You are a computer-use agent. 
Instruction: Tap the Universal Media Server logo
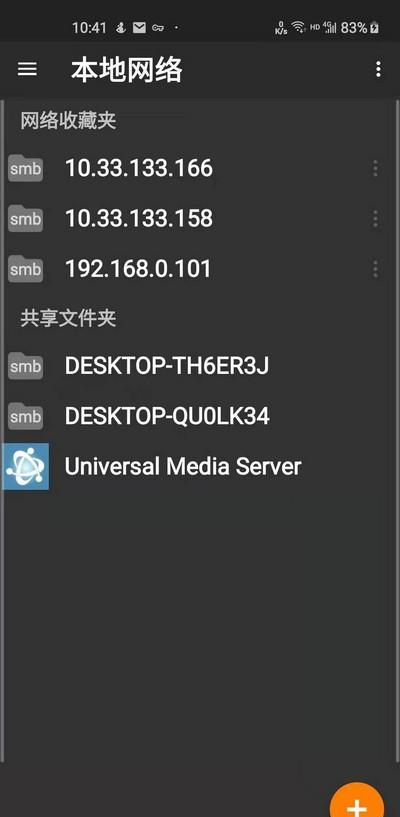coord(26,466)
